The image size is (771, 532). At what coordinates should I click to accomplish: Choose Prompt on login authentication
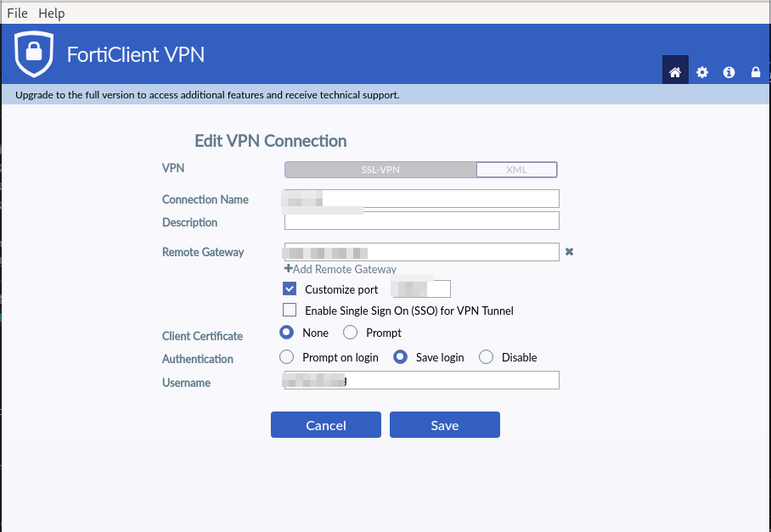click(x=287, y=357)
